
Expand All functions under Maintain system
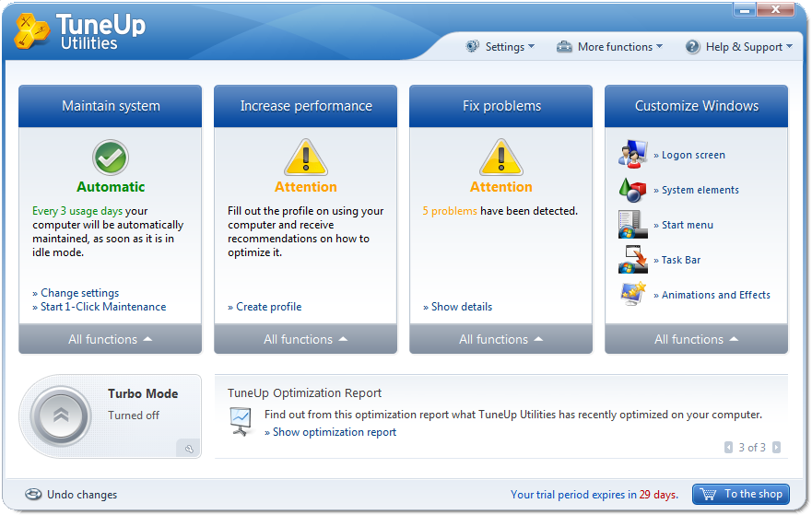point(111,339)
